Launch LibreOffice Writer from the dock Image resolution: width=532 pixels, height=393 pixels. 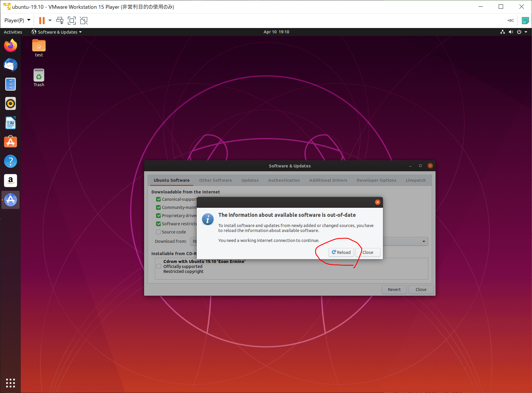(x=11, y=123)
